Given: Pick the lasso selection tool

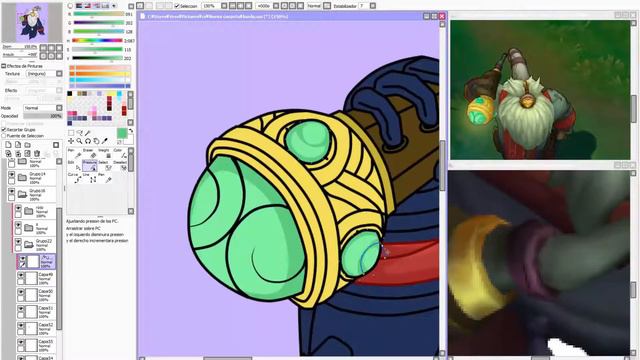Looking at the screenshot, I should 79,133.
